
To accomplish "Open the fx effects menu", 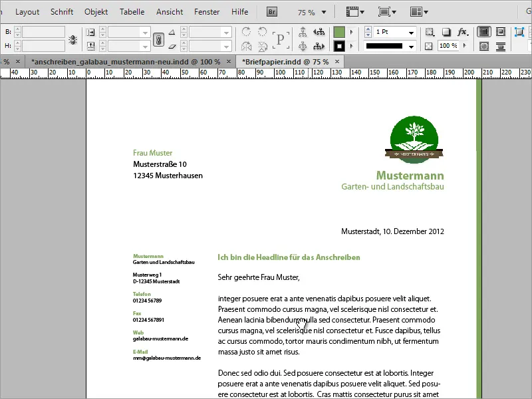I will [462, 32].
